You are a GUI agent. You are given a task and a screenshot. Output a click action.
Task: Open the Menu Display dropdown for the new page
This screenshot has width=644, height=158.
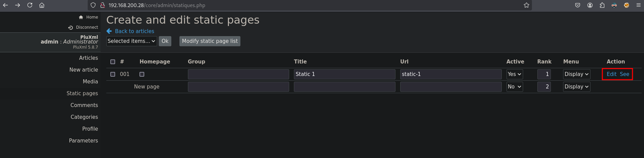tap(577, 87)
